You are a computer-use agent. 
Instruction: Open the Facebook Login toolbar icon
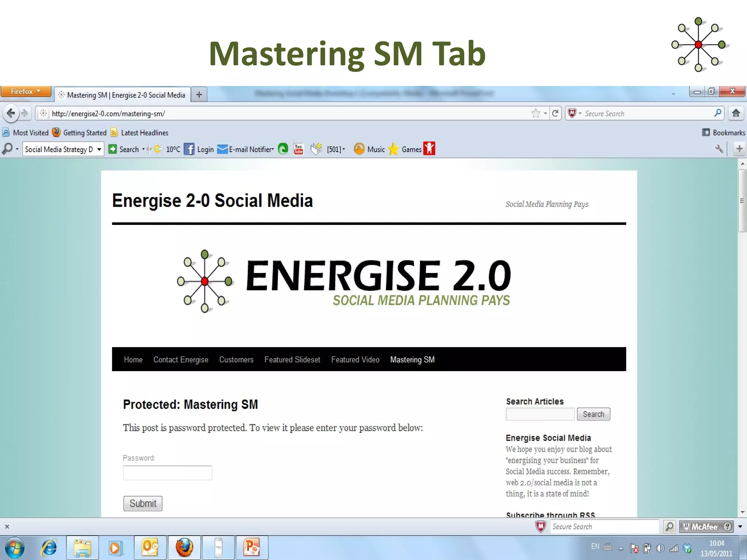[x=189, y=149]
